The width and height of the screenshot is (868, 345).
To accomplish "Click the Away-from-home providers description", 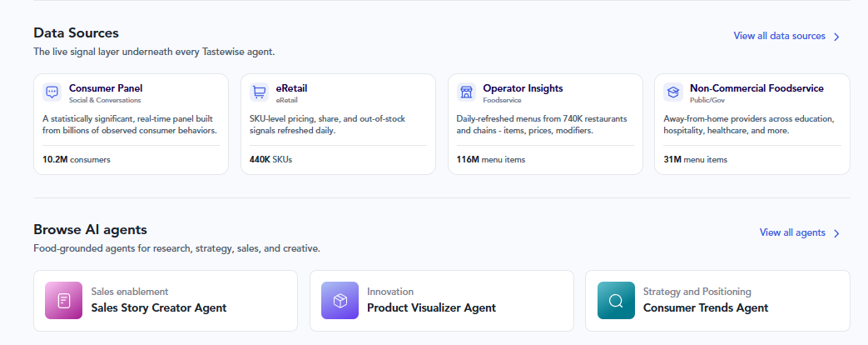I will pyautogui.click(x=749, y=125).
